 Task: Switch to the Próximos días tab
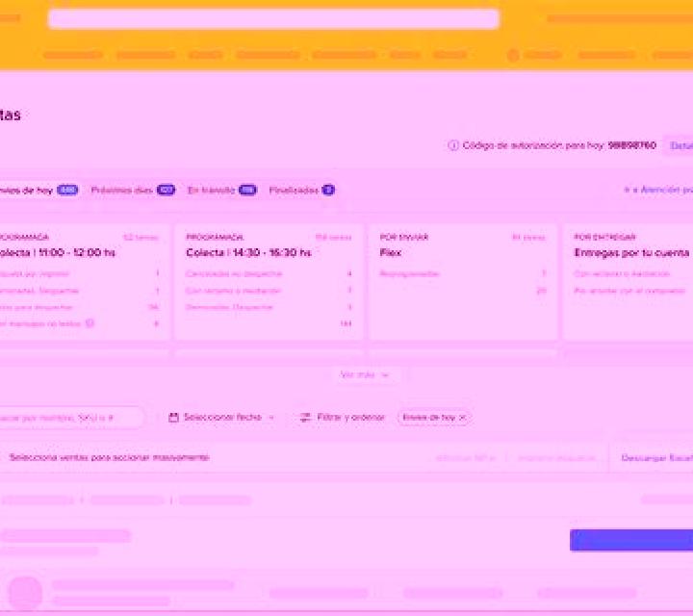(x=133, y=191)
